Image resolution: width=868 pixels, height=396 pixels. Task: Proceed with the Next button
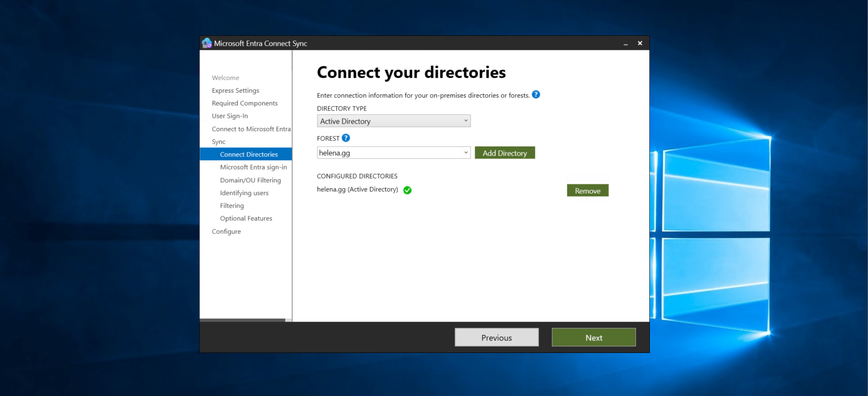click(594, 338)
